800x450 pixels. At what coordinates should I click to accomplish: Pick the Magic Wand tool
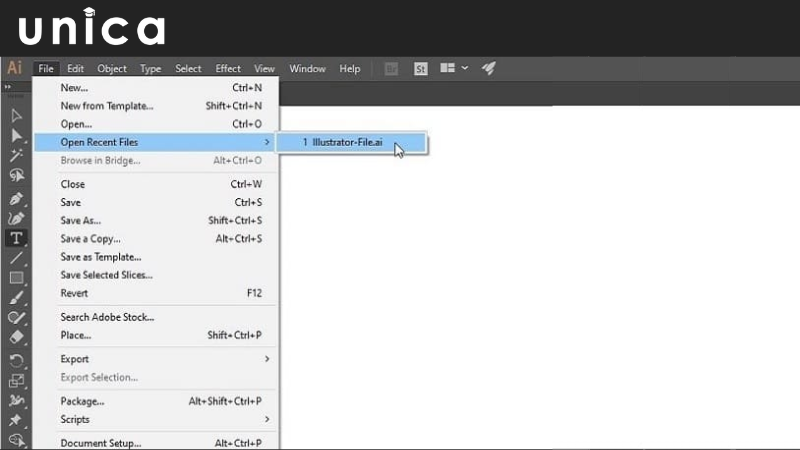(x=16, y=155)
